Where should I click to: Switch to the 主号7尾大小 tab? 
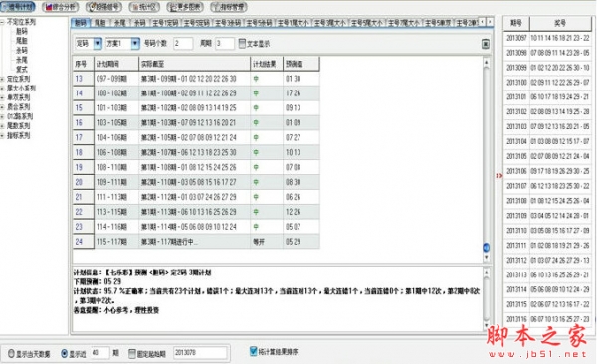pyautogui.click(x=403, y=23)
